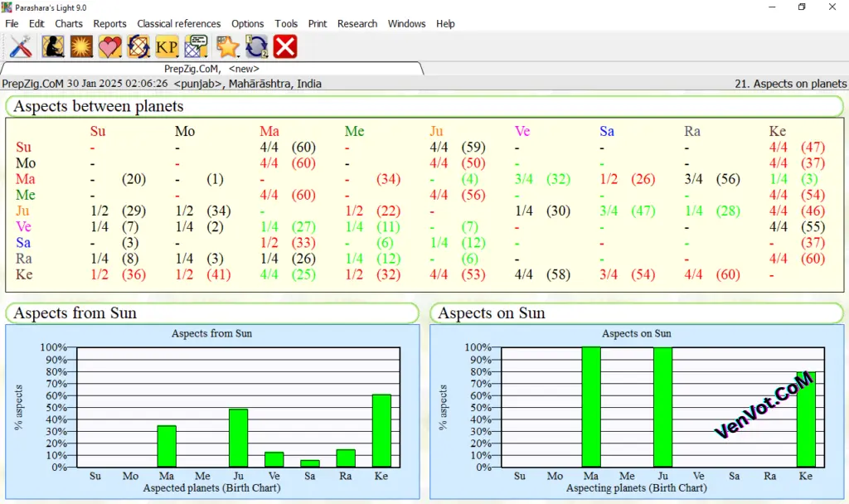Open the Help menu

click(445, 24)
